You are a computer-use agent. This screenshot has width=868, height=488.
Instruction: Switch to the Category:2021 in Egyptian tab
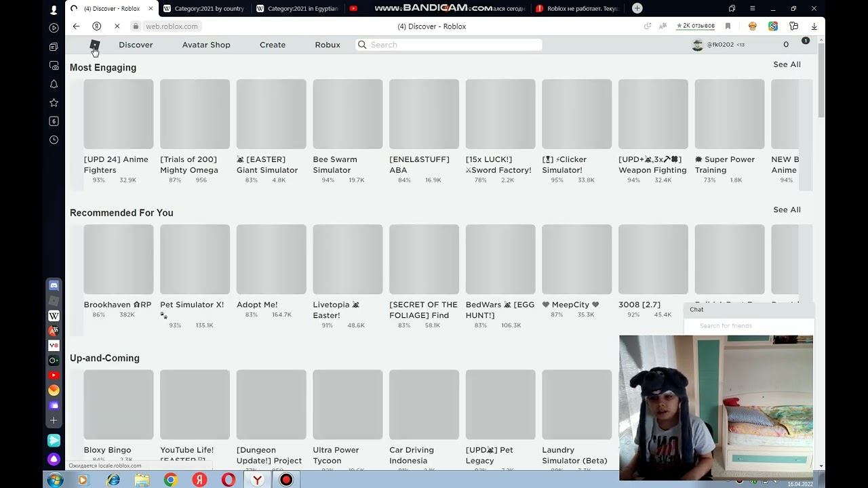click(x=297, y=8)
